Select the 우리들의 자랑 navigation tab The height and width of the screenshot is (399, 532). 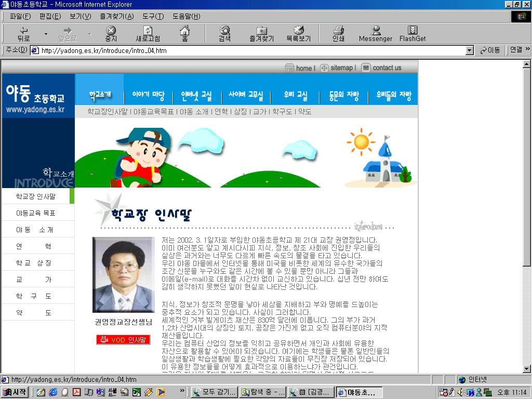(x=394, y=96)
